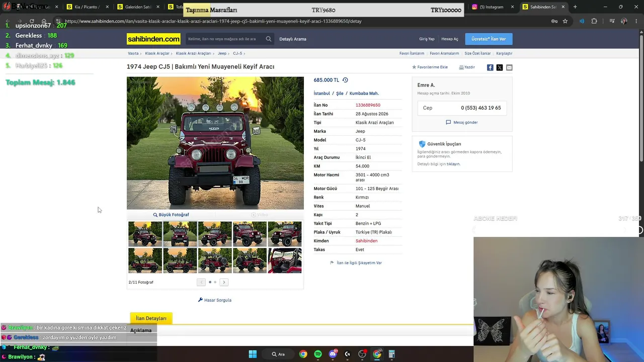Open the first Chrome icon on the taskbar
The width and height of the screenshot is (644, 362).
click(303, 354)
